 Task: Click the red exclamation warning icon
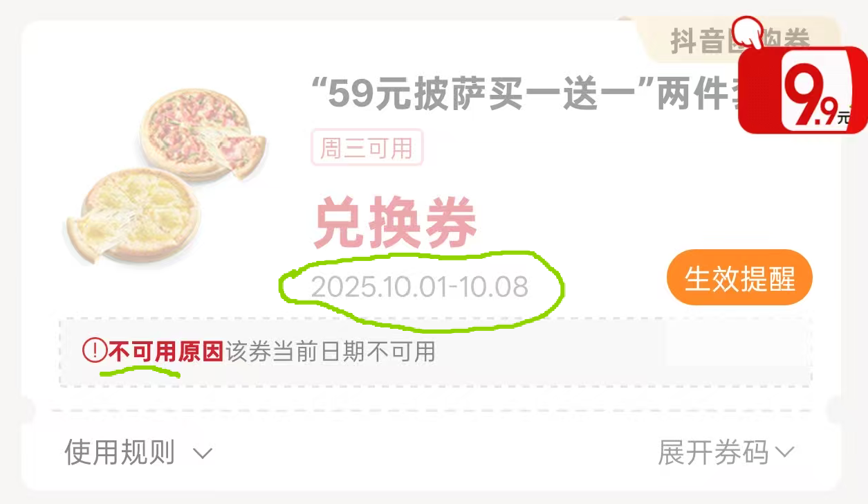pyautogui.click(x=93, y=350)
